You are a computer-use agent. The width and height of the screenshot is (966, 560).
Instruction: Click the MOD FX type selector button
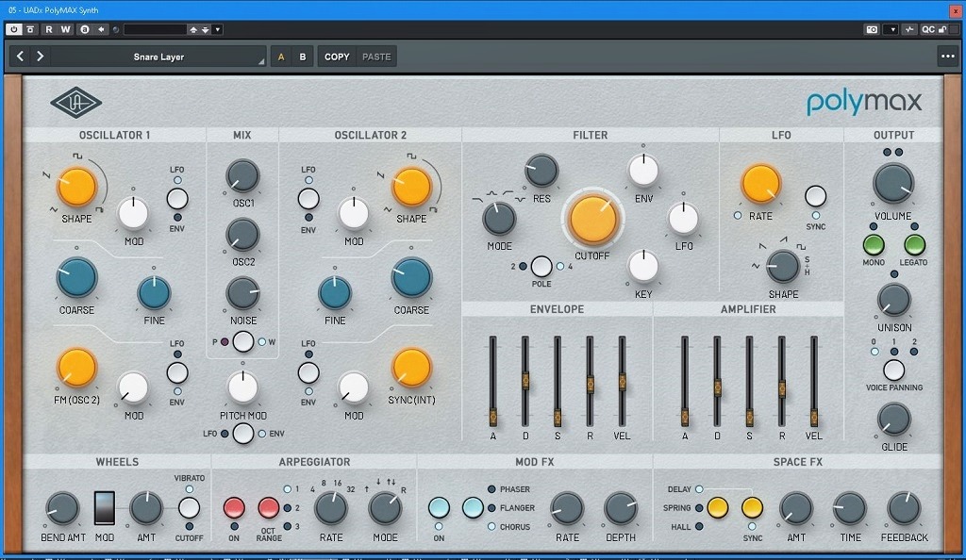point(473,508)
